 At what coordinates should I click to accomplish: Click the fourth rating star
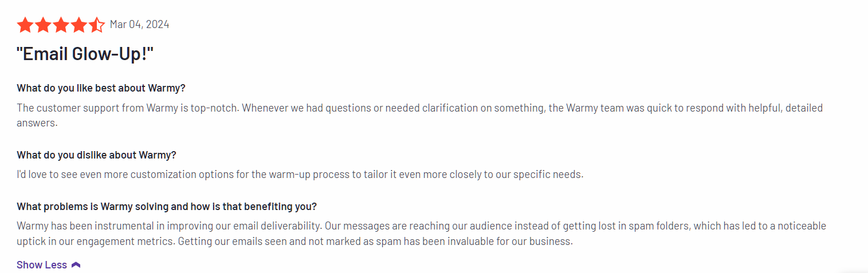pos(78,25)
